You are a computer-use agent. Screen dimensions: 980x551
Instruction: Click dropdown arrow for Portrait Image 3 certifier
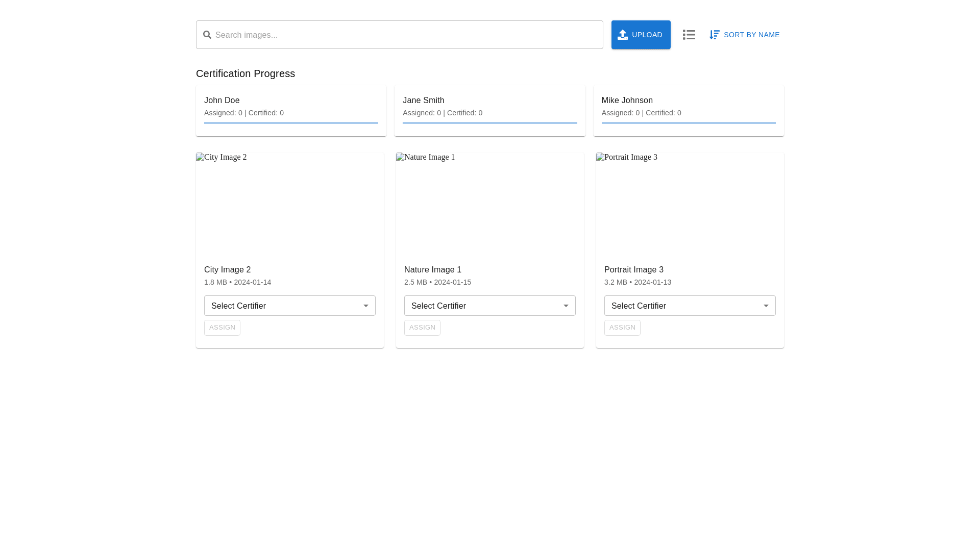tap(766, 306)
